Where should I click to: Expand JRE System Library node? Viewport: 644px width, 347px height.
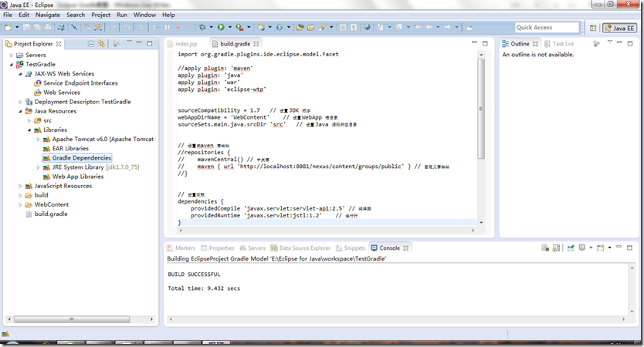pyautogui.click(x=39, y=167)
